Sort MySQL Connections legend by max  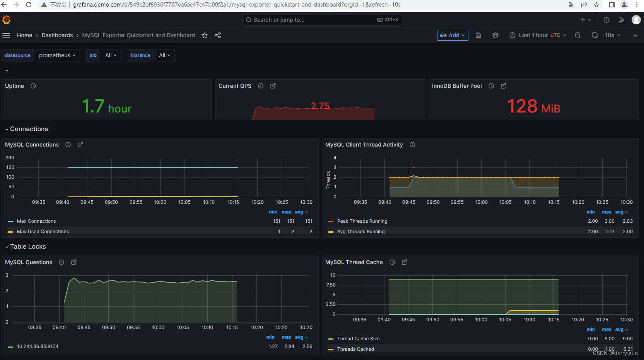(286, 212)
